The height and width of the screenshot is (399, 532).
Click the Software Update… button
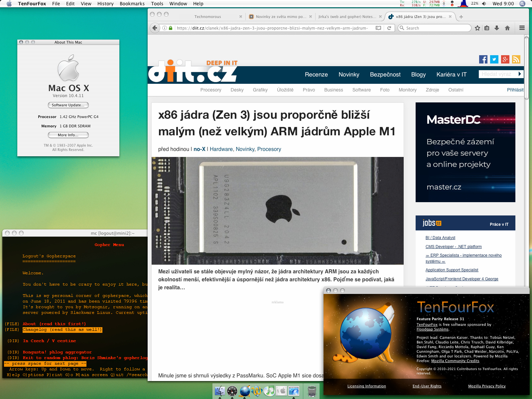tap(68, 105)
